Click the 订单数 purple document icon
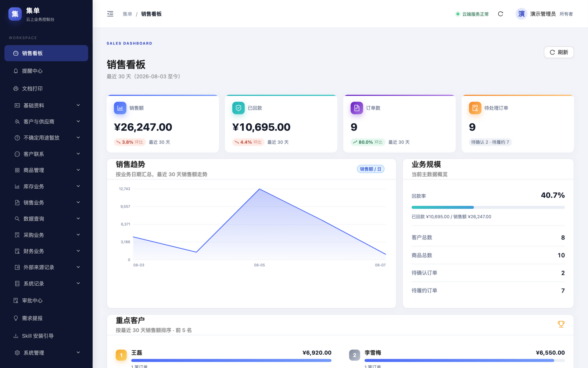Image resolution: width=588 pixels, height=368 pixels. coord(357,108)
